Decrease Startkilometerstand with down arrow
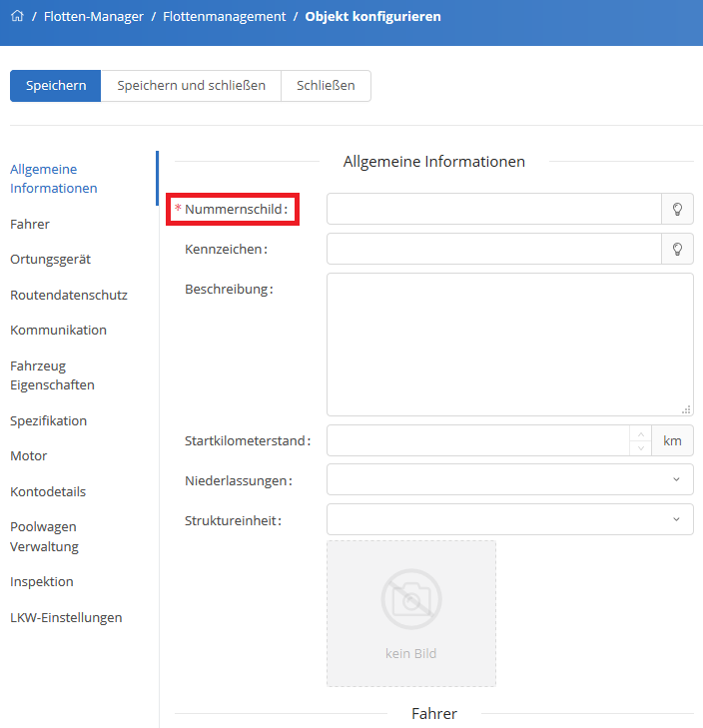The width and height of the screenshot is (703, 728). click(640, 447)
